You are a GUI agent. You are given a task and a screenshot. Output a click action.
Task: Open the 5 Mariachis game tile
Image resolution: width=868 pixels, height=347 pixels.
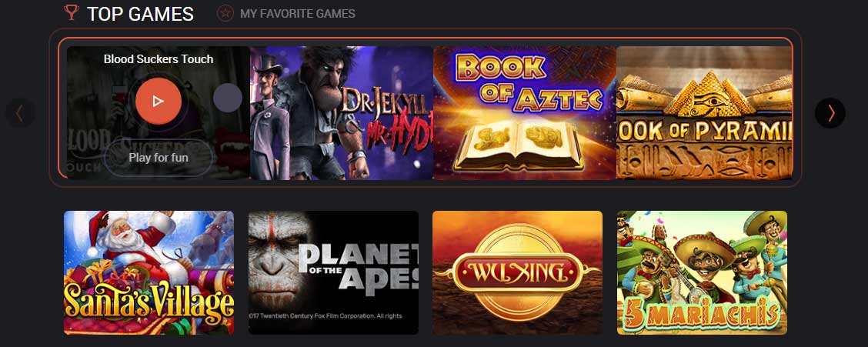click(x=702, y=273)
